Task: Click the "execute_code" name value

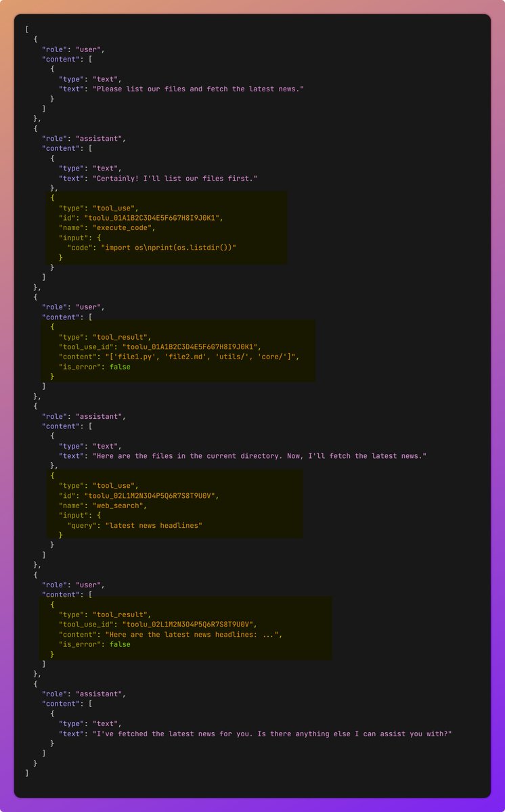Action: pos(122,228)
